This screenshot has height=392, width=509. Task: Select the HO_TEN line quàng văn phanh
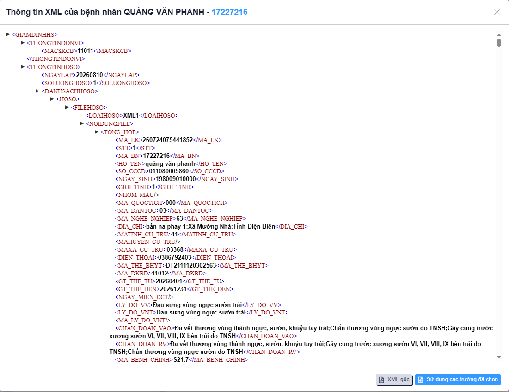click(171, 164)
